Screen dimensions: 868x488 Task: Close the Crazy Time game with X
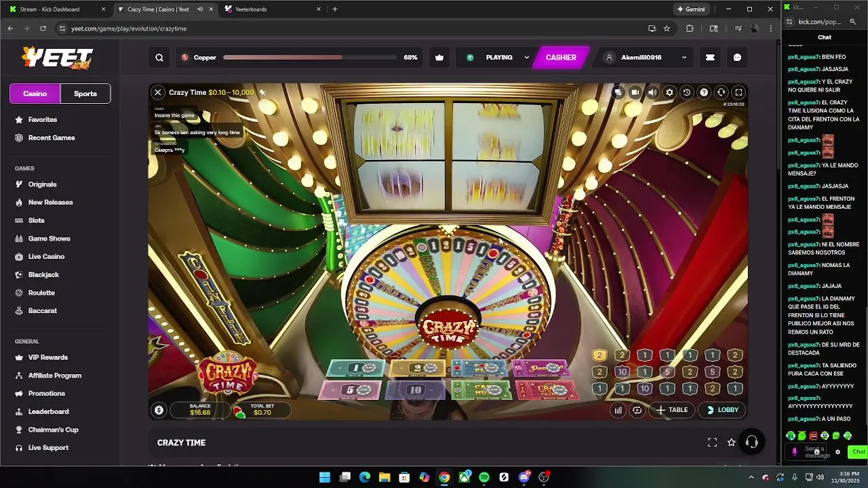pos(158,92)
